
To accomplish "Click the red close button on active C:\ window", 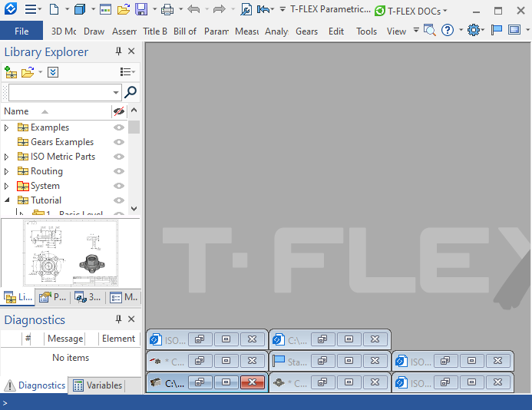I will tap(252, 382).
